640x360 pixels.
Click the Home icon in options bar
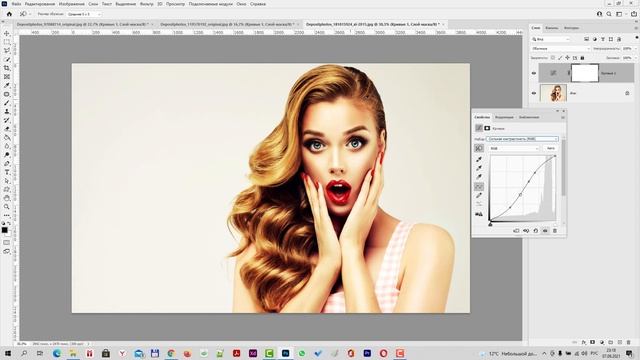click(9, 14)
